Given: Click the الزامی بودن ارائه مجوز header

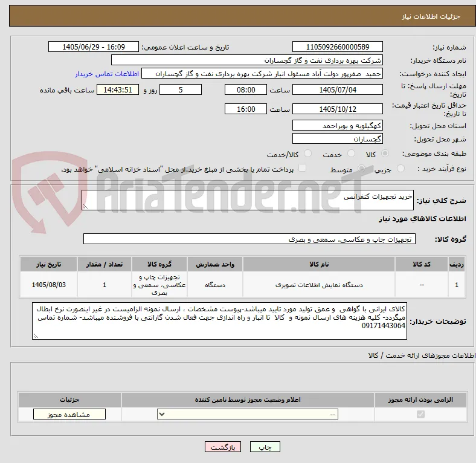Looking at the screenshot, I should point(420,400).
